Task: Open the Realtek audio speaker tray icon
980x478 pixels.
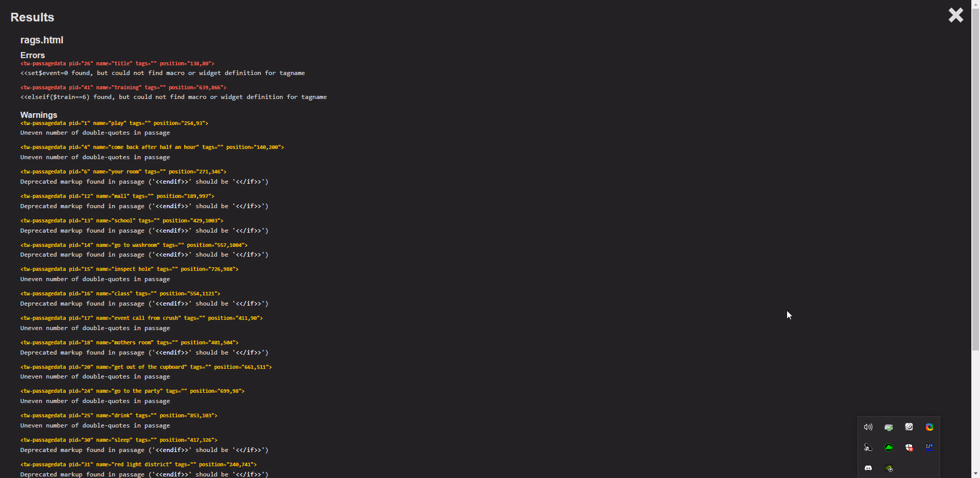Action: (x=868, y=447)
